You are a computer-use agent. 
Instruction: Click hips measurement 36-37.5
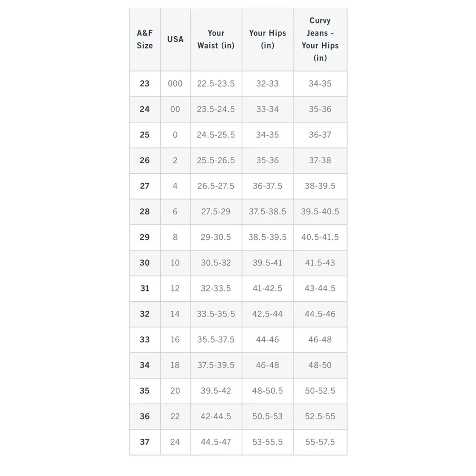268,186
